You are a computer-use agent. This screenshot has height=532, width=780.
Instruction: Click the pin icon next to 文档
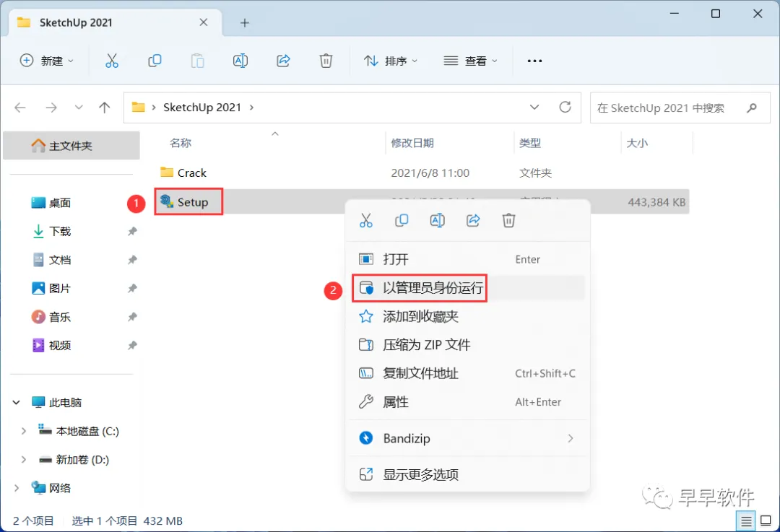(132, 260)
